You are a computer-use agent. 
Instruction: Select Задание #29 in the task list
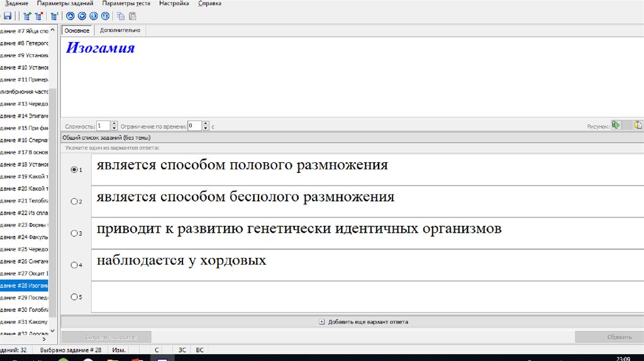(x=25, y=297)
